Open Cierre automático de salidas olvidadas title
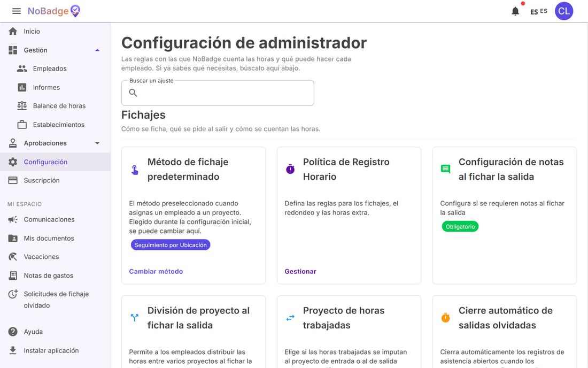Viewport: 588px width, 368px height. tap(506, 318)
